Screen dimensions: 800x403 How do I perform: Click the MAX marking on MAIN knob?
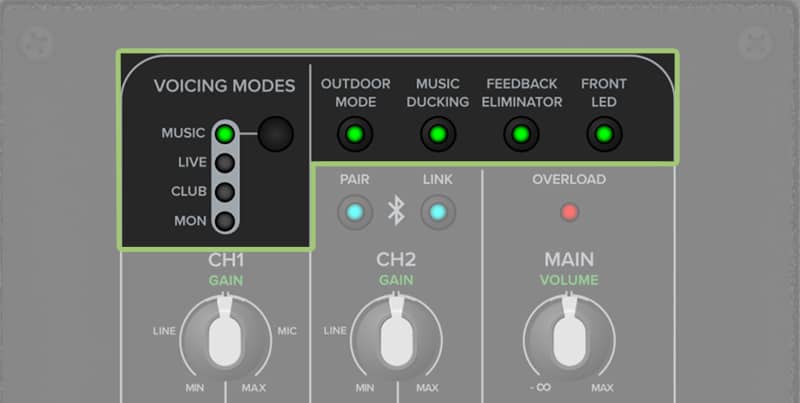tap(602, 388)
